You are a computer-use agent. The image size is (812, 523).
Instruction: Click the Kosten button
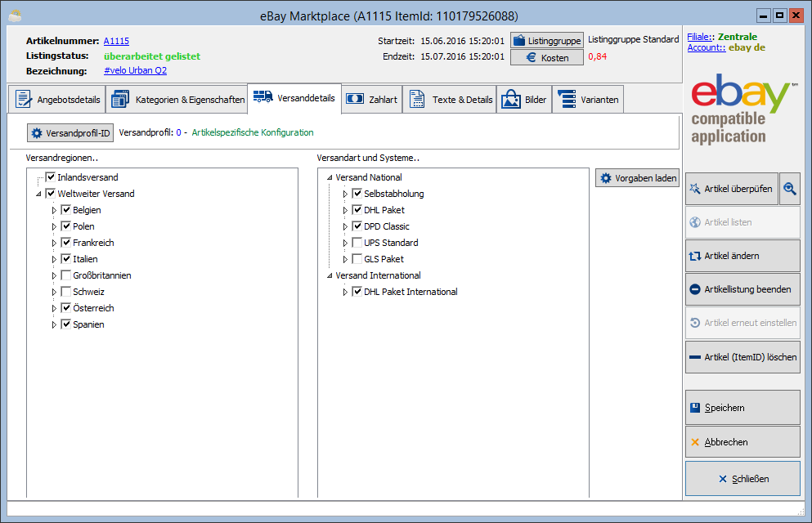(x=547, y=57)
